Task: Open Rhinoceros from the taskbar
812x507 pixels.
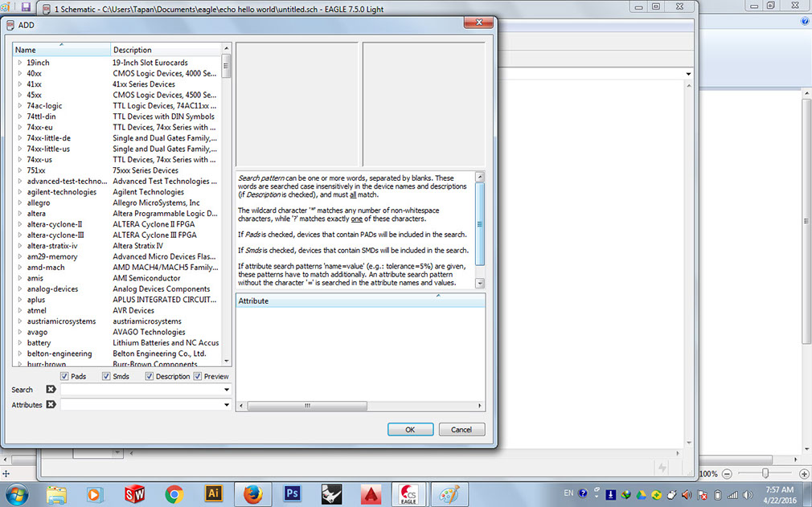Action: click(332, 495)
